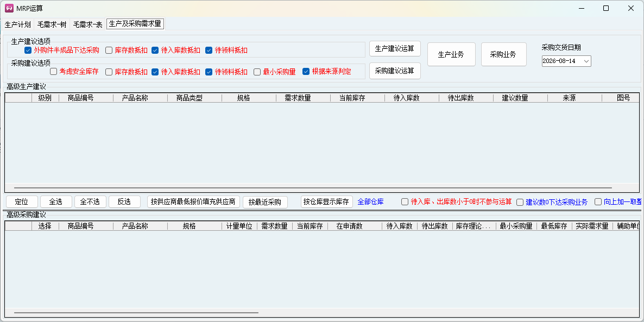Click 规格 header in 高级生产建议
Screen dimensions: 644x322
(249, 98)
